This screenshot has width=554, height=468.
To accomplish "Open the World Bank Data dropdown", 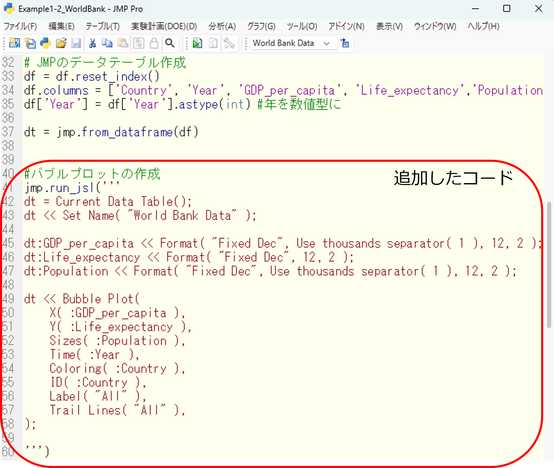I will 293,43.
